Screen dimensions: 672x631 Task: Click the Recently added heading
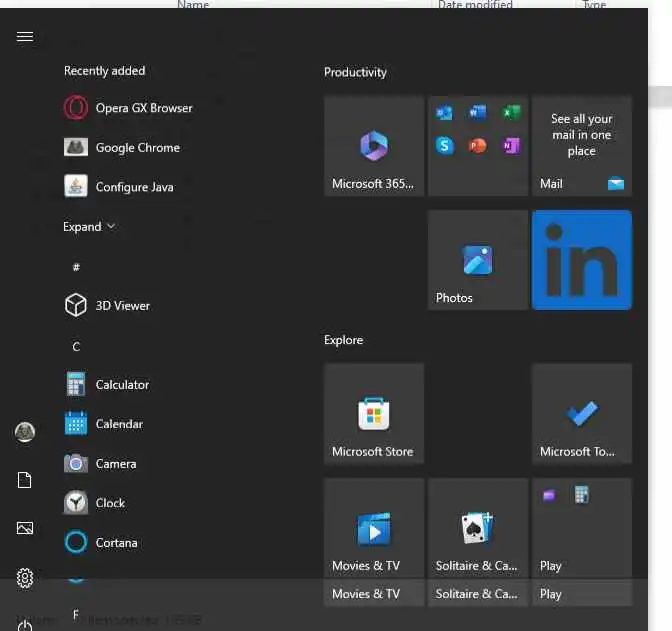(105, 71)
